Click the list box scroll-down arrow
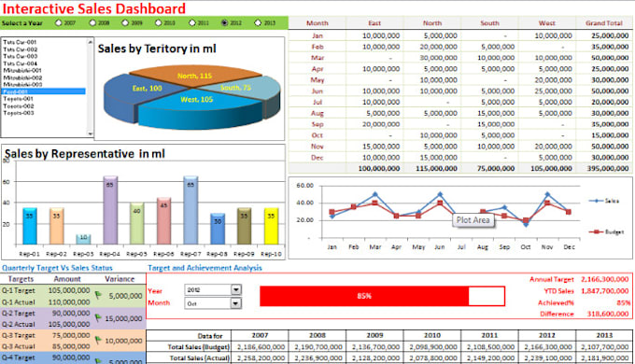Viewport: 635px width, 364px height. pos(91,133)
